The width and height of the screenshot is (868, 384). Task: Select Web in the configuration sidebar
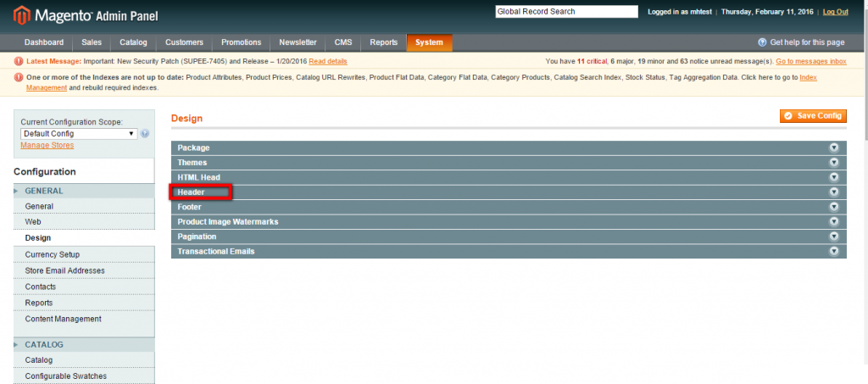point(84,222)
